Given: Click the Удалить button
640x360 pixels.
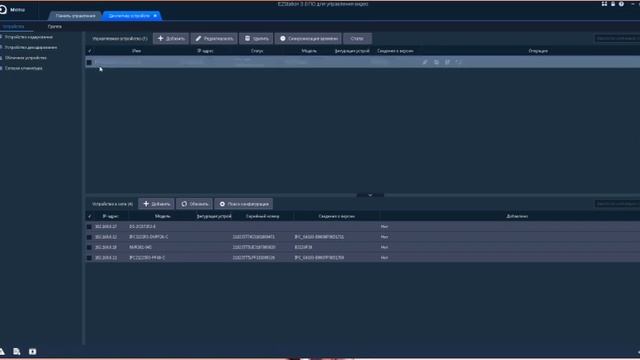Looking at the screenshot, I should click(256, 38).
